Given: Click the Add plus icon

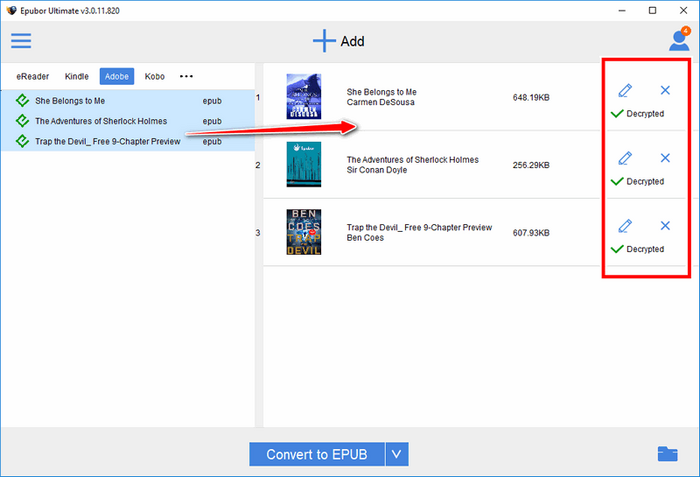Looking at the screenshot, I should (x=324, y=41).
